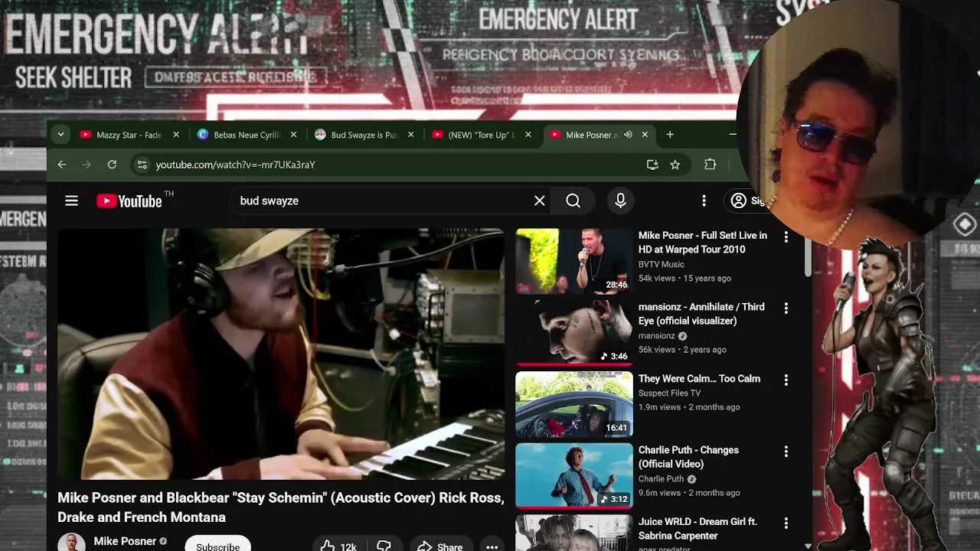This screenshot has width=980, height=551.
Task: Open options menu for They Were Calm video
Action: [786, 380]
